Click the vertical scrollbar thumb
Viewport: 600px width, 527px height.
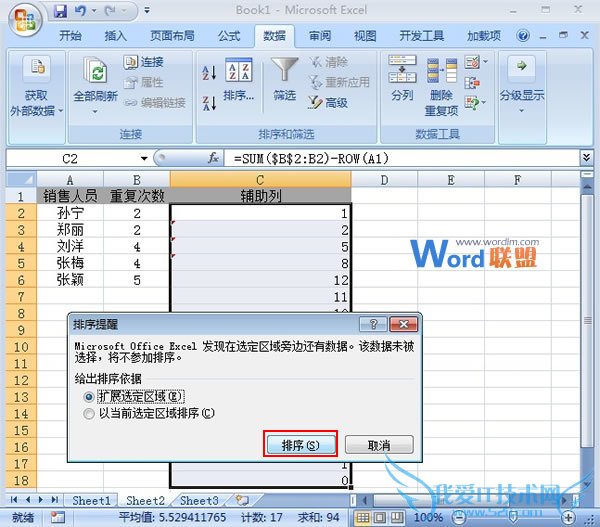tap(587, 321)
